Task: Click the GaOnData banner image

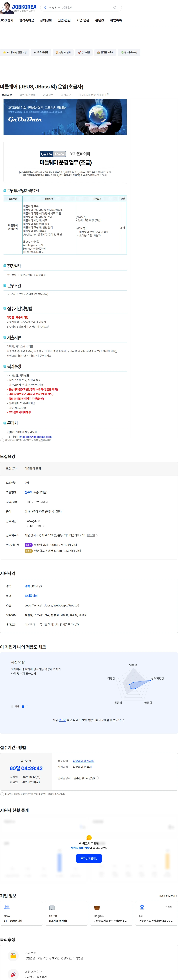Action: pyautogui.click(x=65, y=117)
